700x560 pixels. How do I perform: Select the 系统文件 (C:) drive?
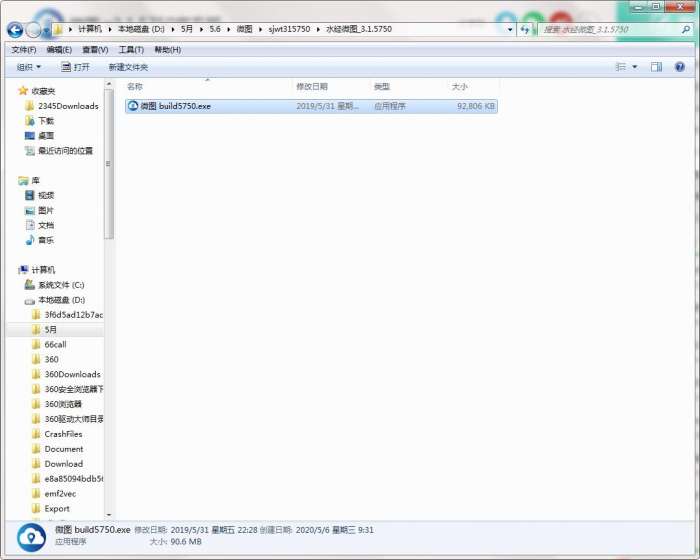[54, 285]
